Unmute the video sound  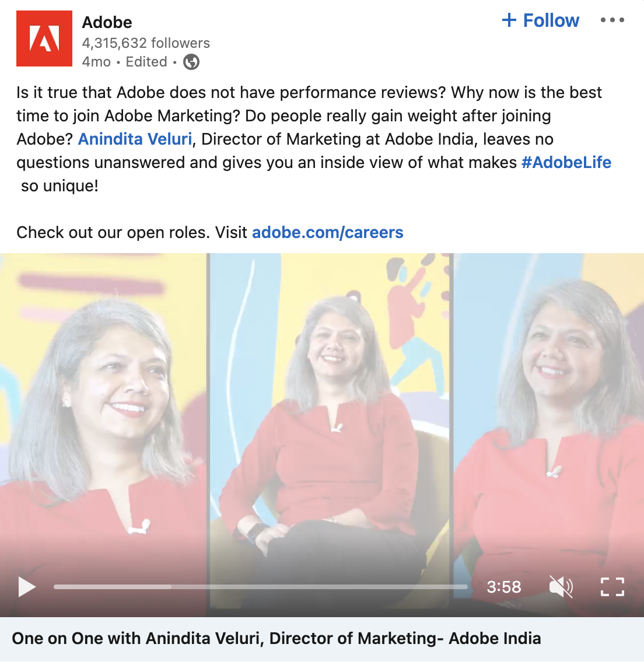561,587
